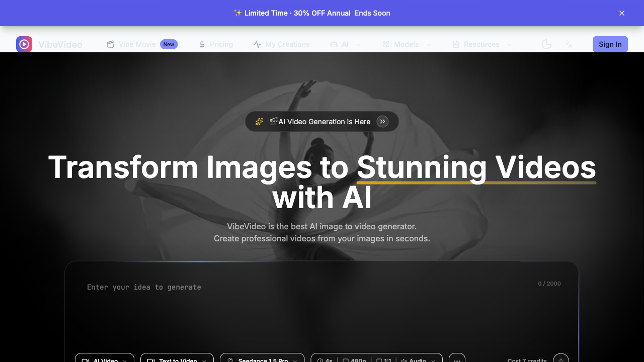
Task: Click the Vibe Movie gift icon
Action: tap(110, 44)
